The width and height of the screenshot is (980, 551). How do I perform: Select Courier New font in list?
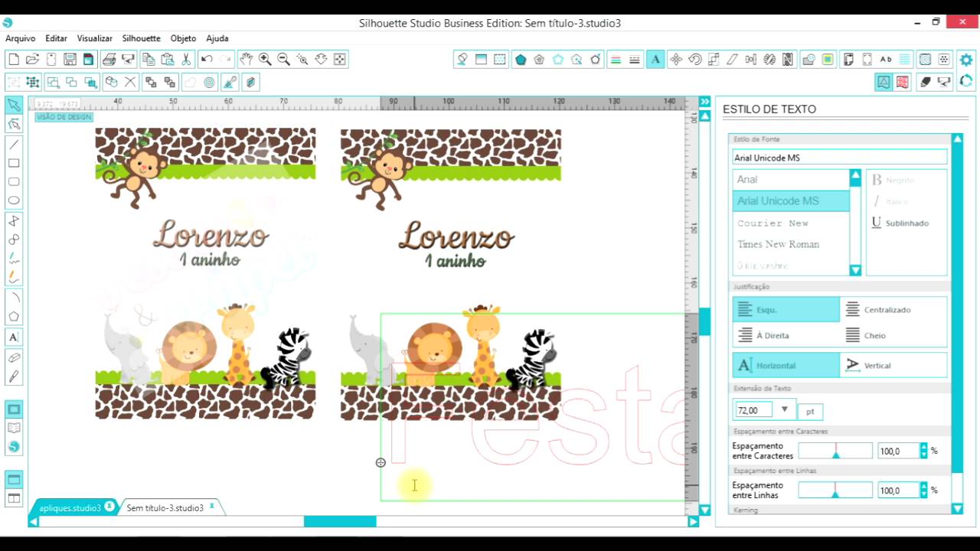(x=790, y=223)
